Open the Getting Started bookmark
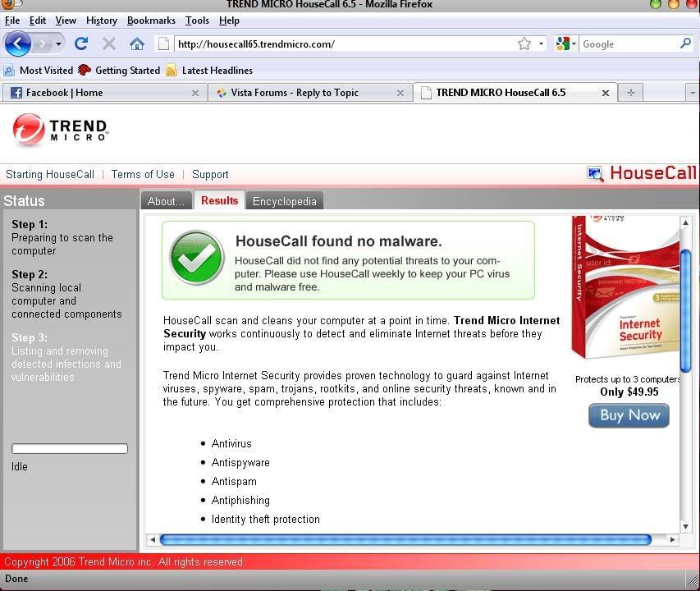The image size is (700, 591). point(119,70)
